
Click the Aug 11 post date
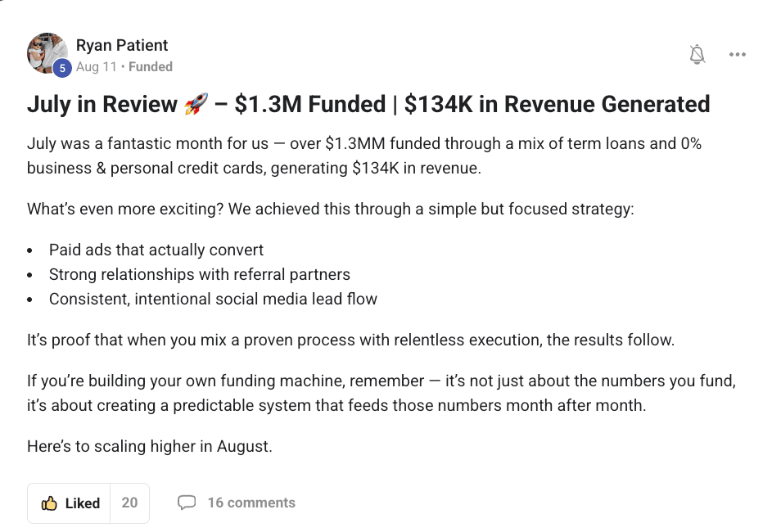(x=97, y=67)
